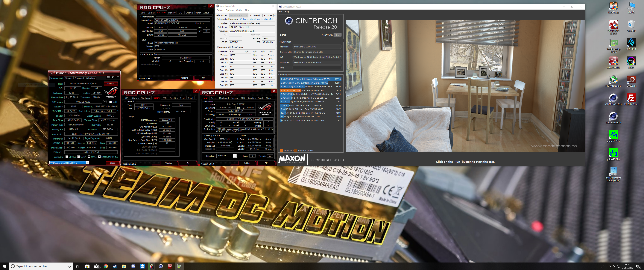
Task: Toggle the OpenCL checkbox in GPU-Z
Action: tap(67, 157)
